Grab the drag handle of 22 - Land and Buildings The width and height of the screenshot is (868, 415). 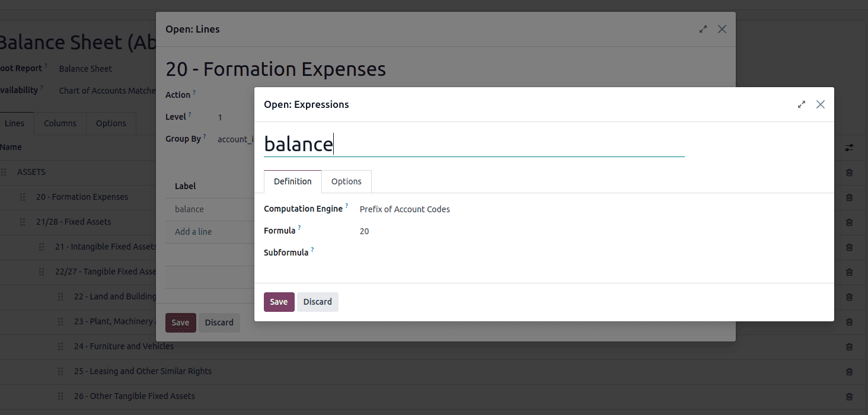pyautogui.click(x=60, y=296)
